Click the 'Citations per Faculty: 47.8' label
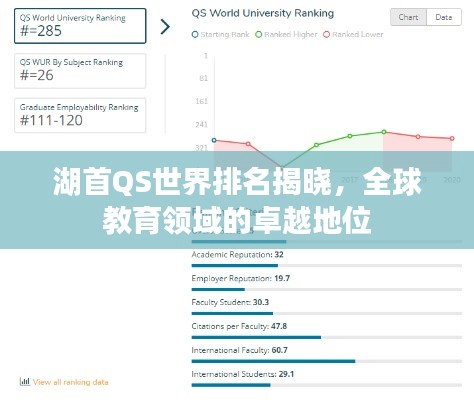The height and width of the screenshot is (400, 474). pyautogui.click(x=239, y=326)
